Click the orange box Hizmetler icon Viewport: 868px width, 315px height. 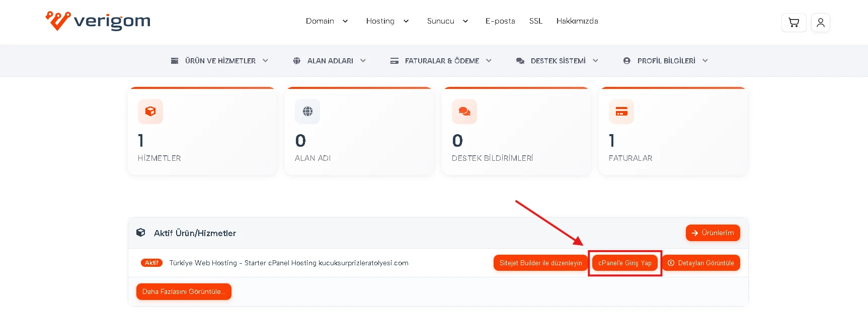(150, 112)
